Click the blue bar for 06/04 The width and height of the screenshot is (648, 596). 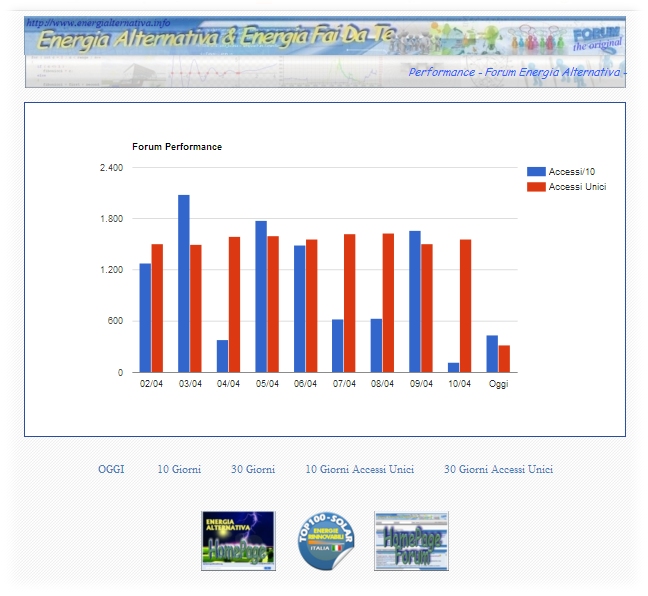point(300,309)
